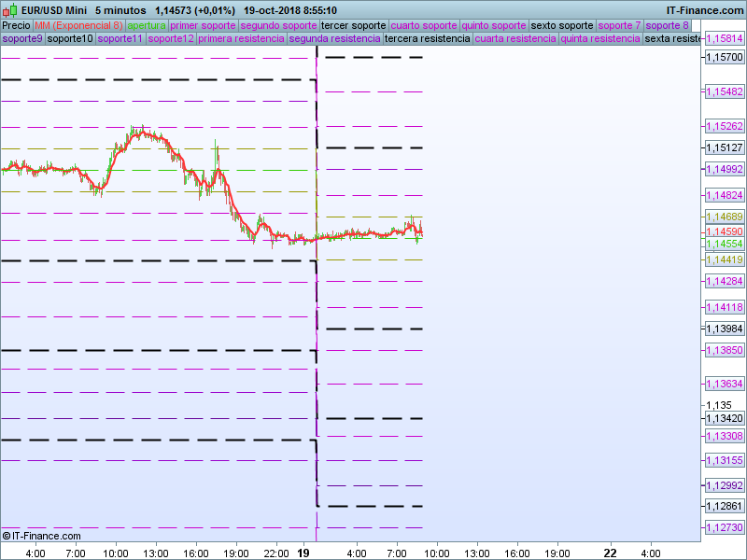The width and height of the screenshot is (747, 560).
Task: Click the 1,15814 price label on the axis
Action: coord(724,39)
